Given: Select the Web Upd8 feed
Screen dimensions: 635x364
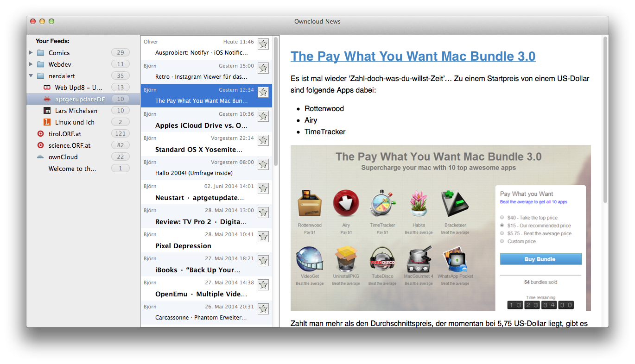Looking at the screenshot, I should 83,87.
